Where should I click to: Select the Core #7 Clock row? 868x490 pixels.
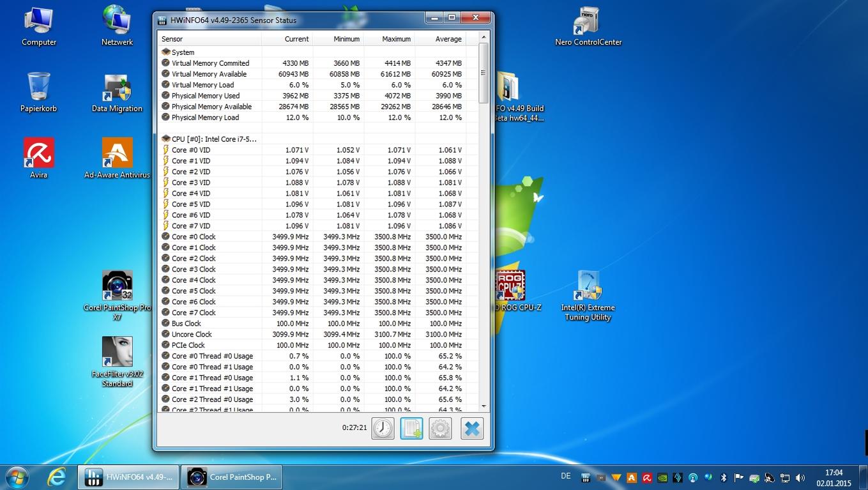(x=312, y=313)
